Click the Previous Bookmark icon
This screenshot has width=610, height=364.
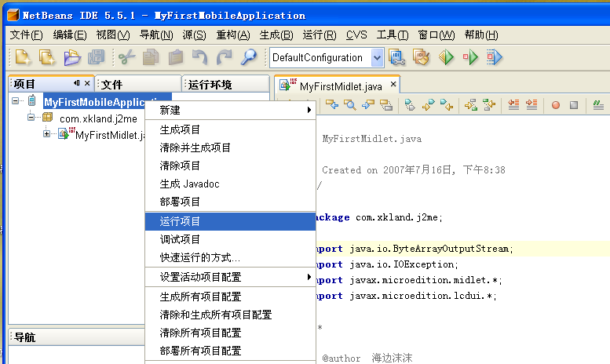point(447,104)
